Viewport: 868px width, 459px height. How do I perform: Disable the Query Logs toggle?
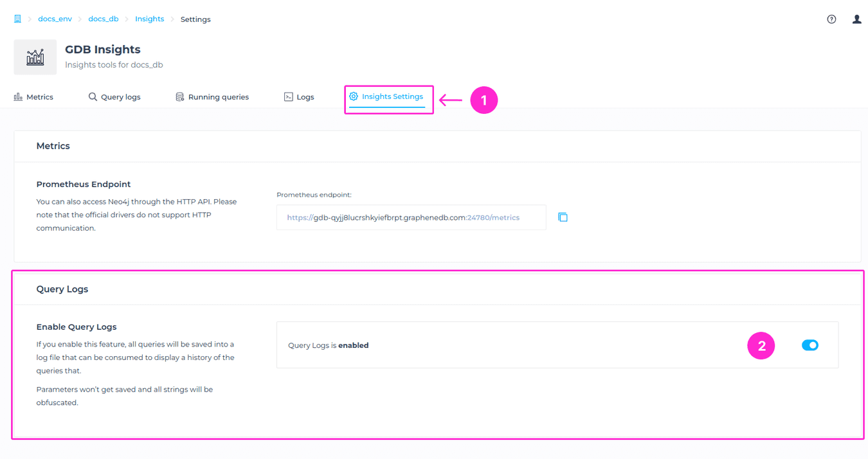click(x=809, y=345)
